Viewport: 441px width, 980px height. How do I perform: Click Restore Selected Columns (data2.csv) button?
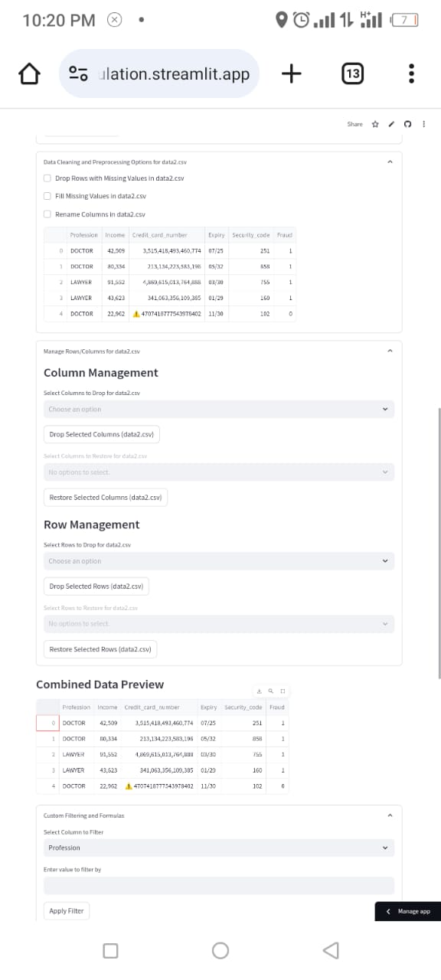click(106, 498)
